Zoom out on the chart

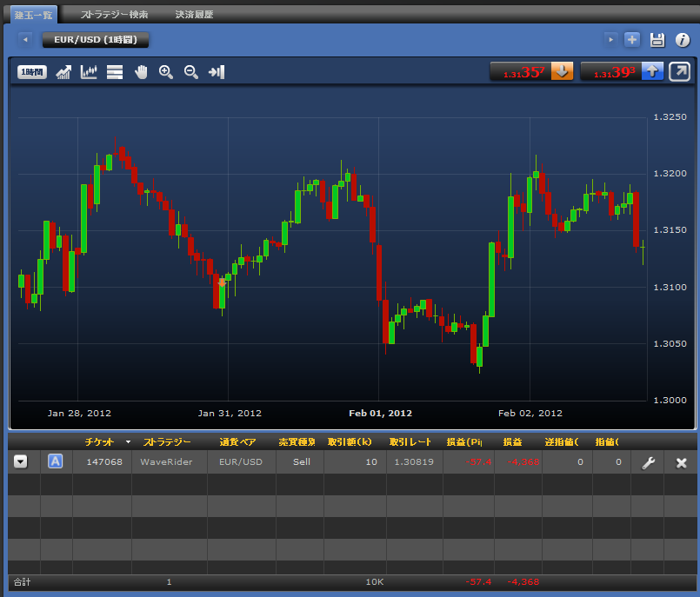coord(191,72)
